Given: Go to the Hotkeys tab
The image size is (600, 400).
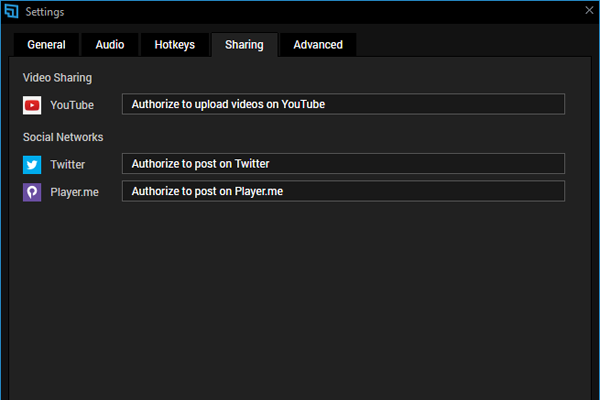Looking at the screenshot, I should (x=174, y=45).
